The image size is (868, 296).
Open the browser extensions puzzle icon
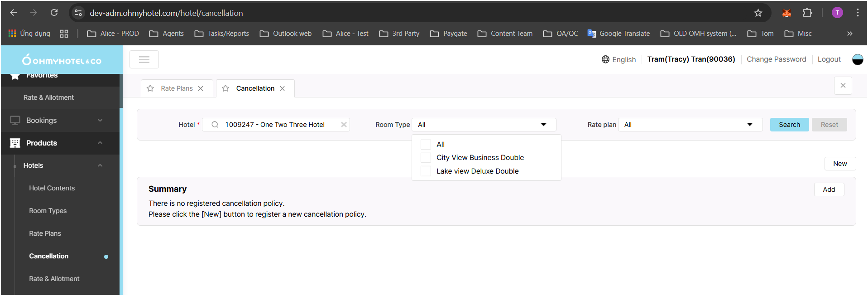[807, 13]
